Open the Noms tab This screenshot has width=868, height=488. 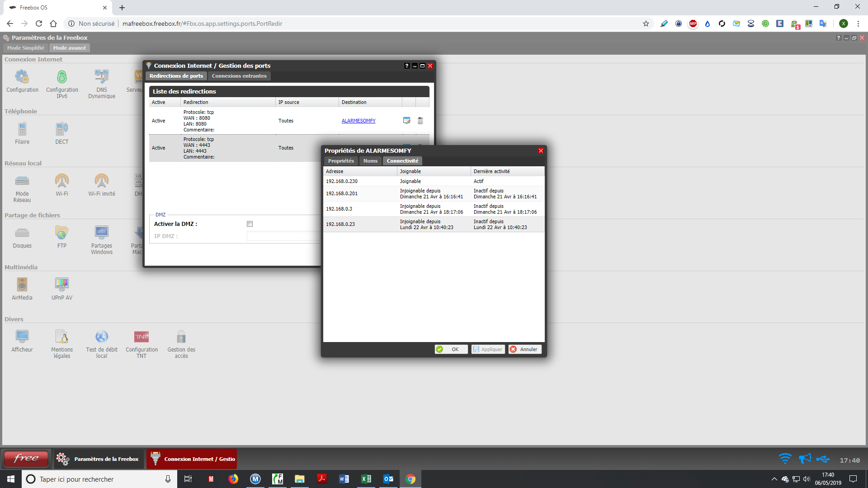(x=370, y=161)
